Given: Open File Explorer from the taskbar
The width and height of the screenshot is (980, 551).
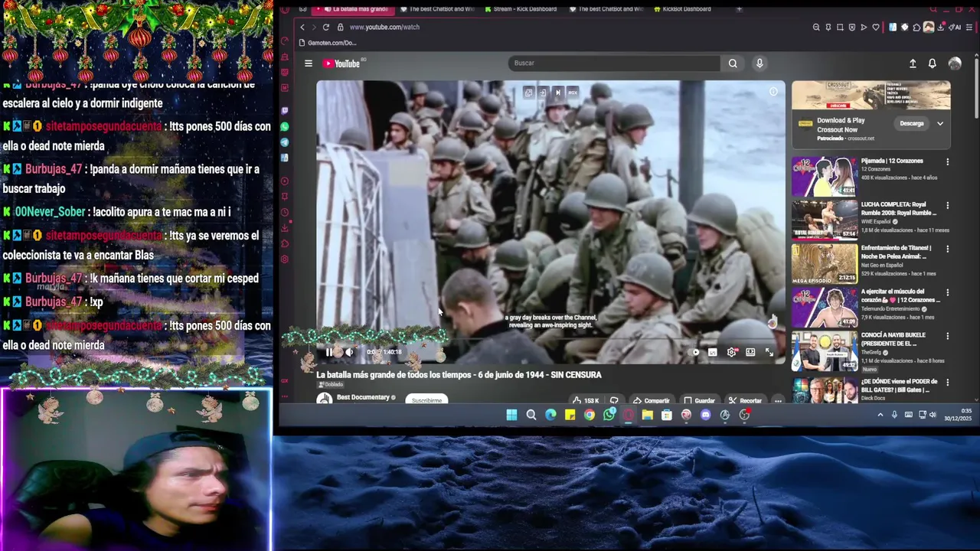Looking at the screenshot, I should (647, 415).
